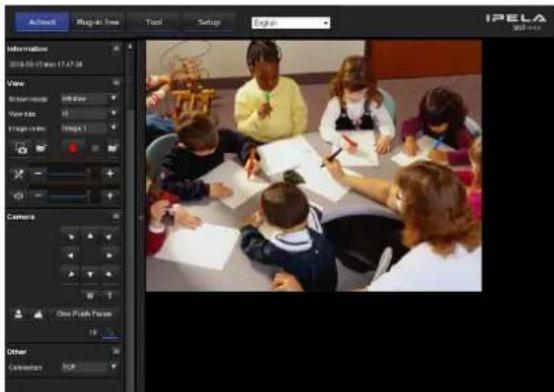Image resolution: width=554 pixels, height=392 pixels.
Task: Open the Screen mode dropdown
Action: pyautogui.click(x=89, y=99)
